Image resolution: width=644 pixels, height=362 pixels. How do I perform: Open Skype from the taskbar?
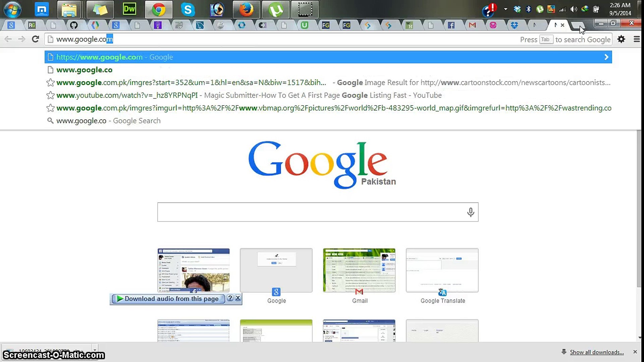188,9
